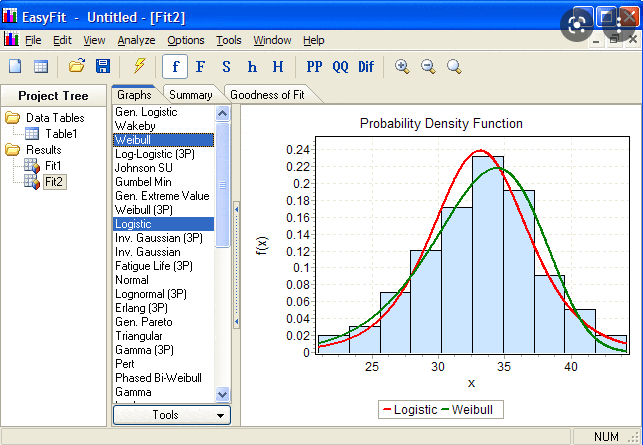Image resolution: width=643 pixels, height=445 pixels.
Task: Select Triangular distribution
Action: 163,335
